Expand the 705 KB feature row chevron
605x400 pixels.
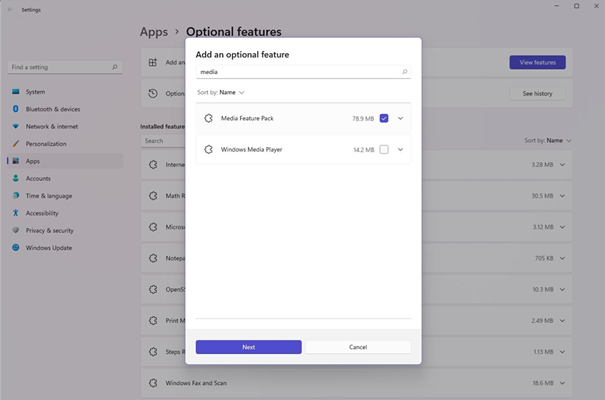tap(562, 258)
